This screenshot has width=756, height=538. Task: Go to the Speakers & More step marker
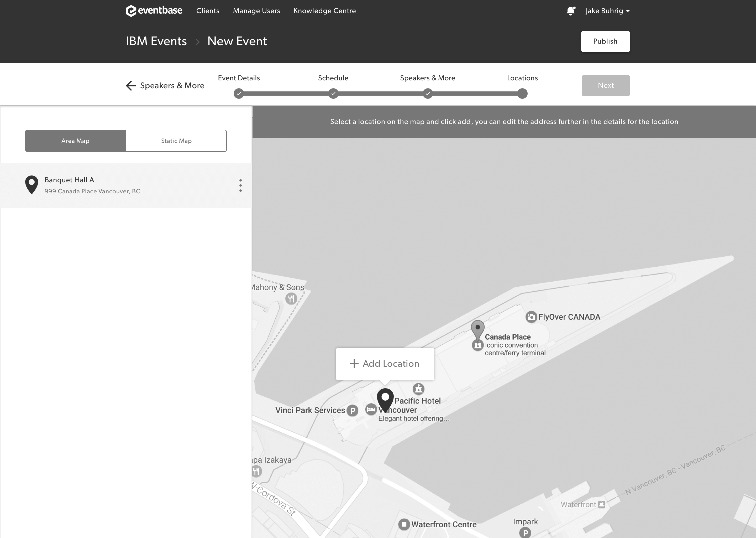pyautogui.click(x=428, y=94)
